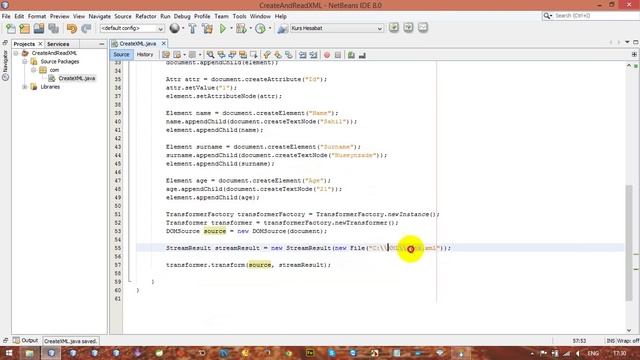Open the Output panel button
The height and width of the screenshot is (360, 640).
click(x=25, y=340)
